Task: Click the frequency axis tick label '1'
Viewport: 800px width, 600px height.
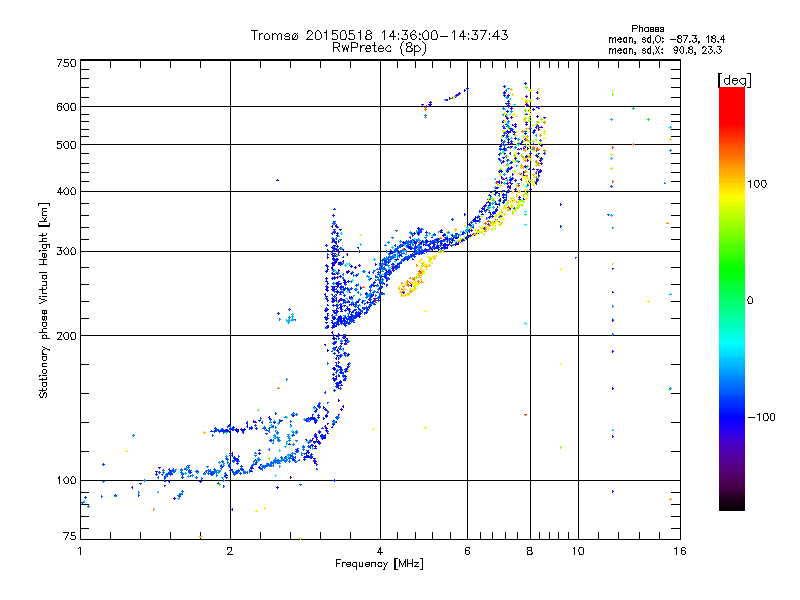Action: 80,551
